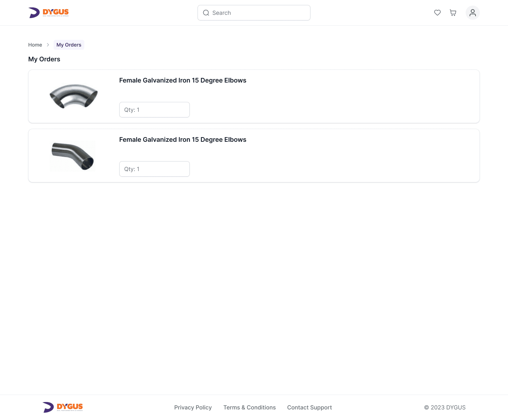The image size is (508, 420).
Task: Click the first order's elbow product image
Action: [73, 96]
